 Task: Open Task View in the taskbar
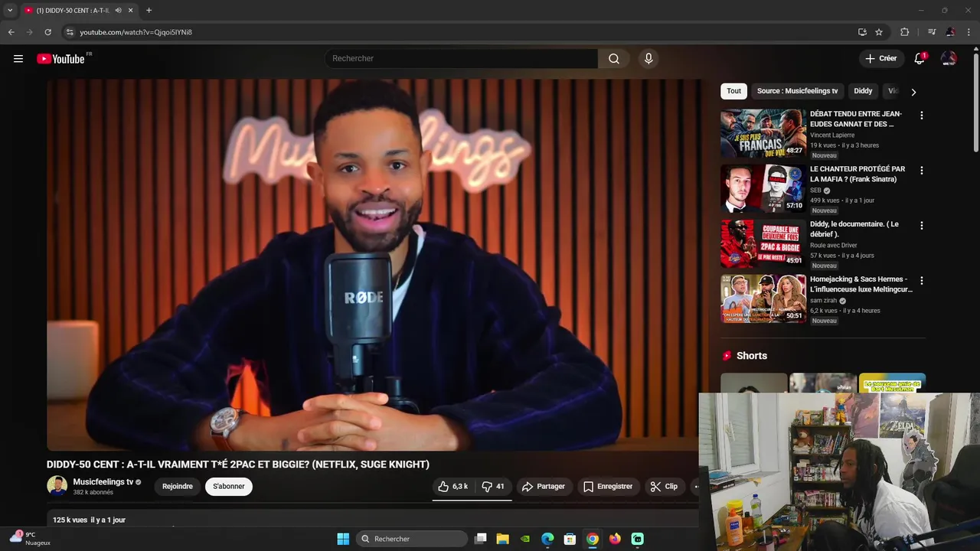click(480, 539)
